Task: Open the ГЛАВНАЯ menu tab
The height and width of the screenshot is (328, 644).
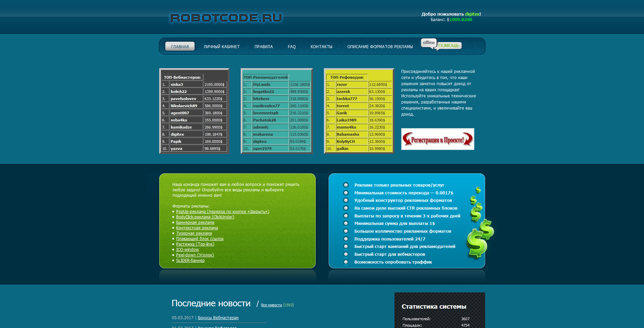Action: click(180, 46)
